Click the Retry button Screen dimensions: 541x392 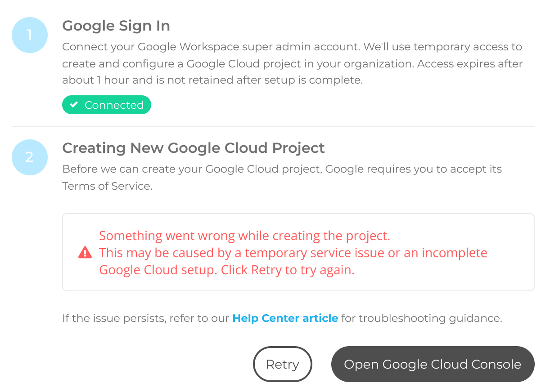(x=283, y=364)
